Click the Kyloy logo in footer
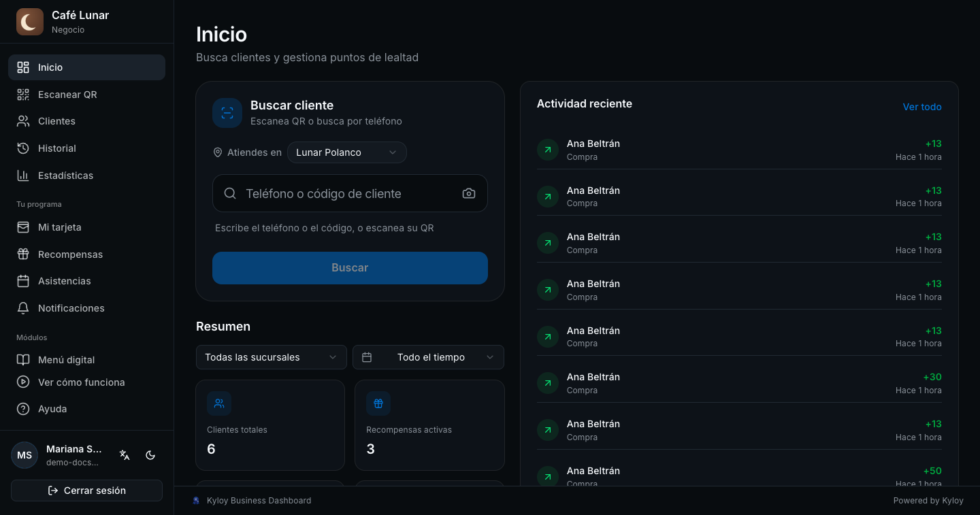 (197, 501)
